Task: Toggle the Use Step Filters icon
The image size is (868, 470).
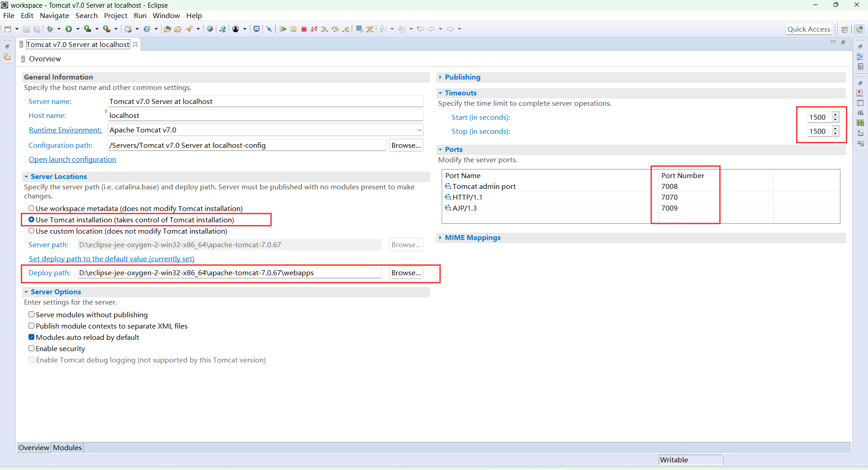Action: pyautogui.click(x=370, y=29)
